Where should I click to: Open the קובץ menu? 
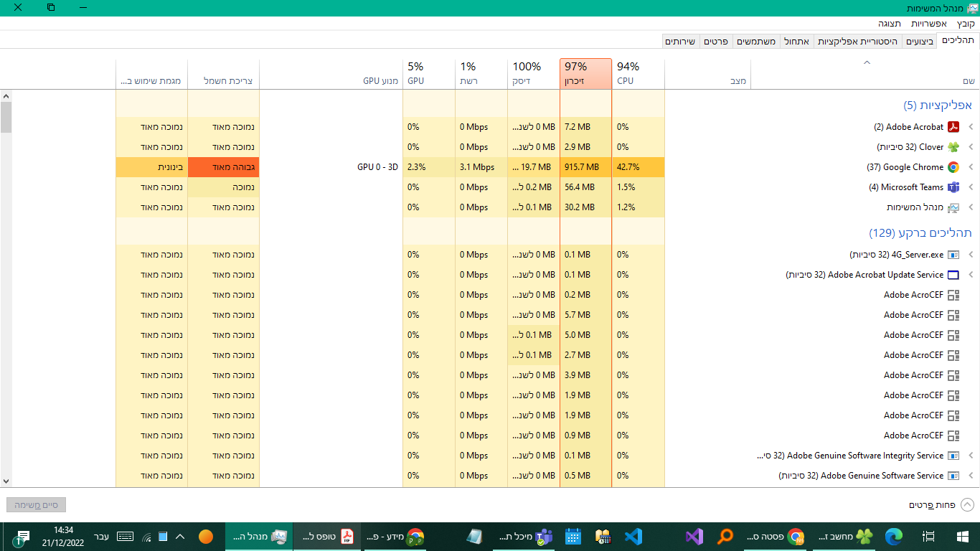(x=966, y=24)
